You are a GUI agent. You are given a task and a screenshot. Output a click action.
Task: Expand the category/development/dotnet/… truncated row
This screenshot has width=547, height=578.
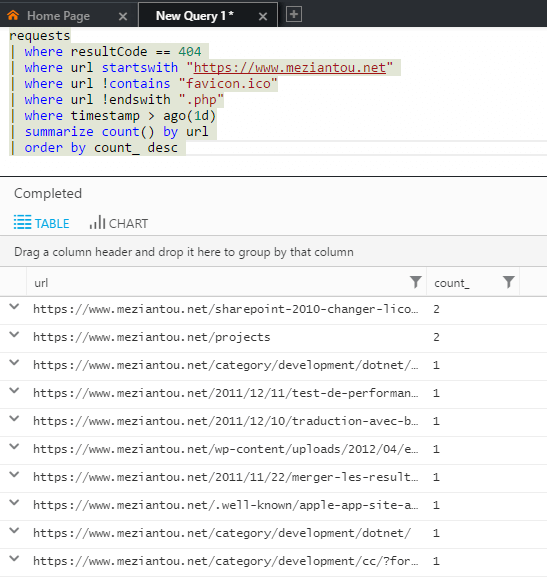click(x=14, y=363)
